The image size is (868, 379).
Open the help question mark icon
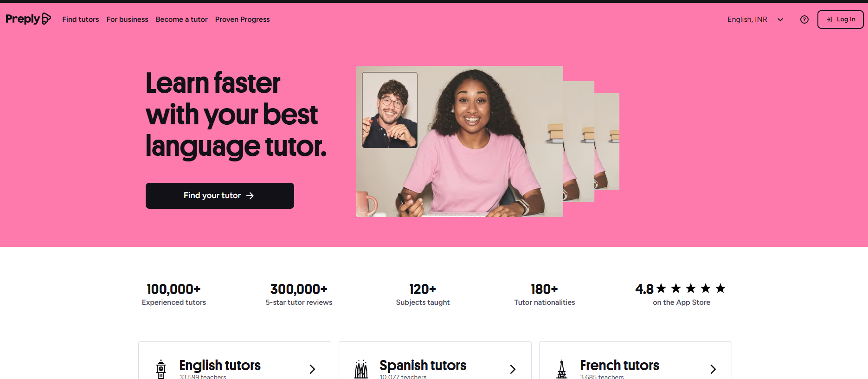[804, 19]
